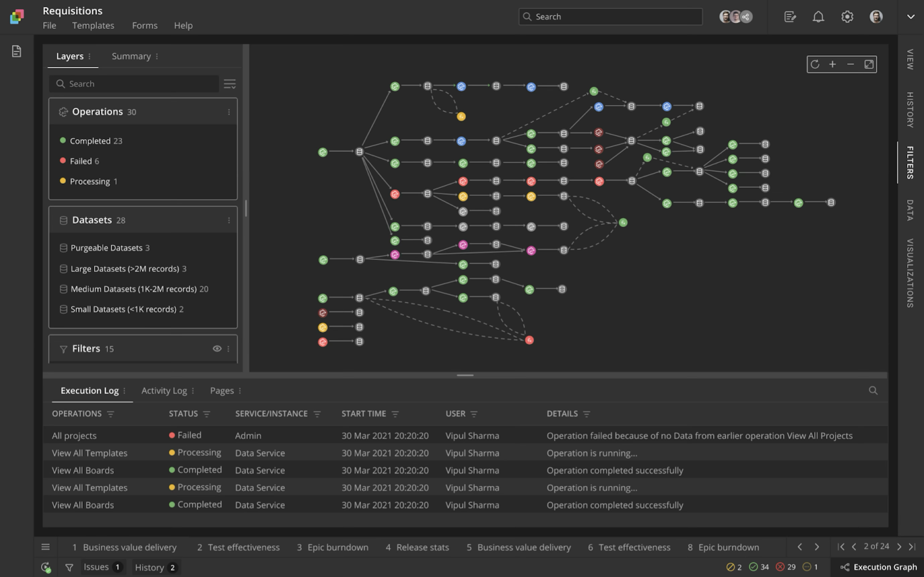
Task: Open the notifications bell
Action: pyautogui.click(x=818, y=17)
